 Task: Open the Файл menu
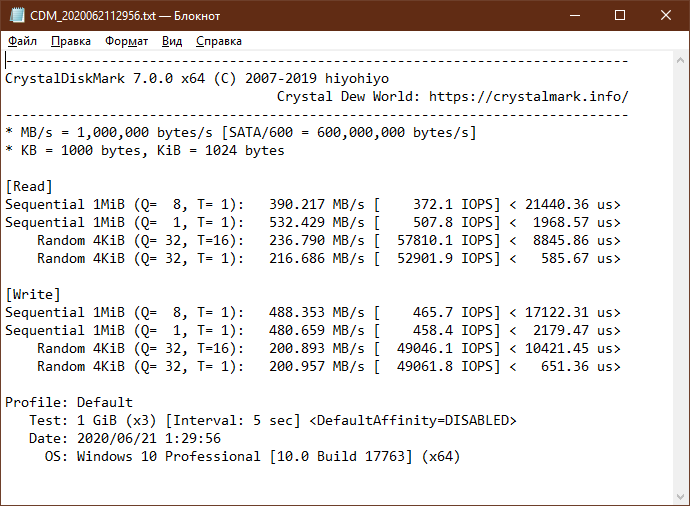[x=22, y=41]
